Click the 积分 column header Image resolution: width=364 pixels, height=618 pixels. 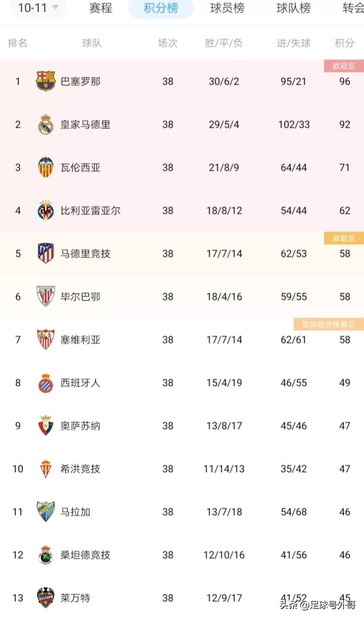click(x=345, y=43)
